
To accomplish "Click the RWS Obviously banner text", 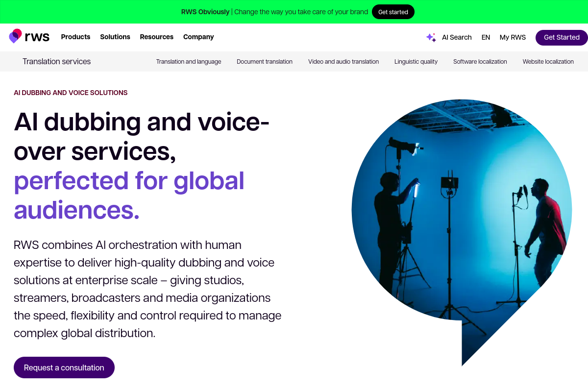I will (x=274, y=12).
